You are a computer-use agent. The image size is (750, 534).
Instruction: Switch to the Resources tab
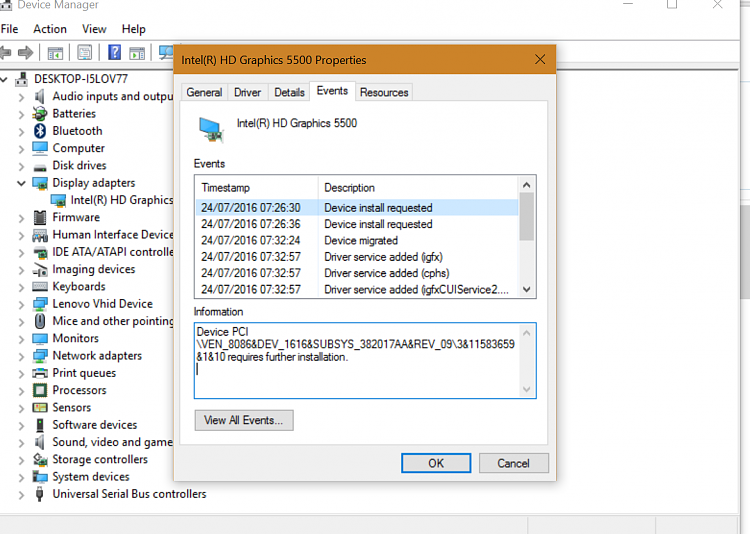[384, 92]
